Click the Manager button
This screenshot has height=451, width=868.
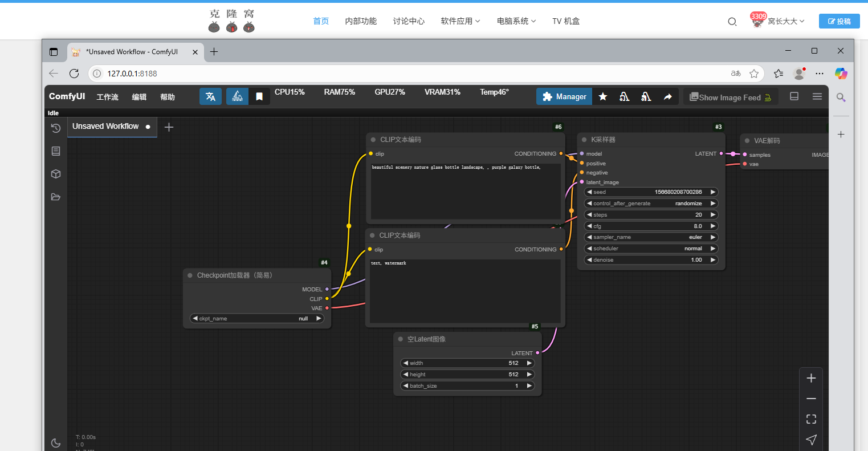pos(564,97)
